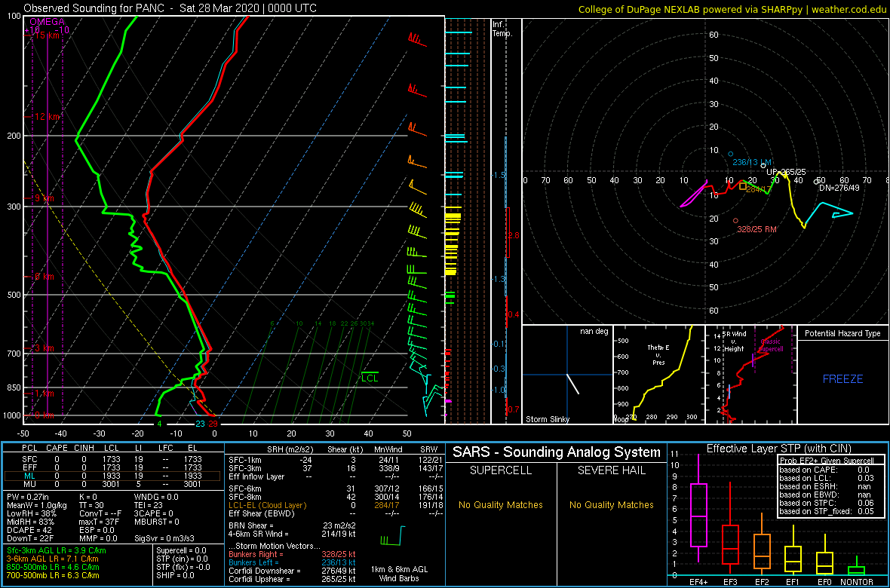
Task: Click the 'PW = 0.27in' value
Action: 29,498
